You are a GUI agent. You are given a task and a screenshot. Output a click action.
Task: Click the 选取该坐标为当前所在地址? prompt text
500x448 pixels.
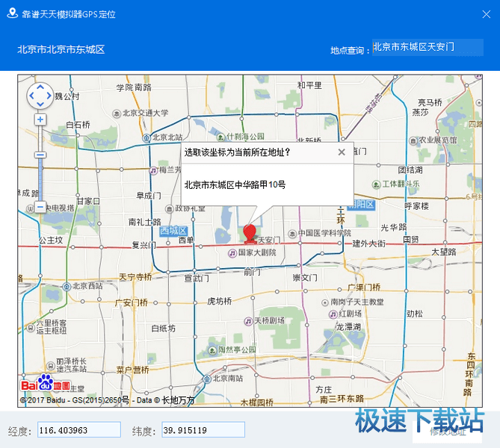coord(237,152)
